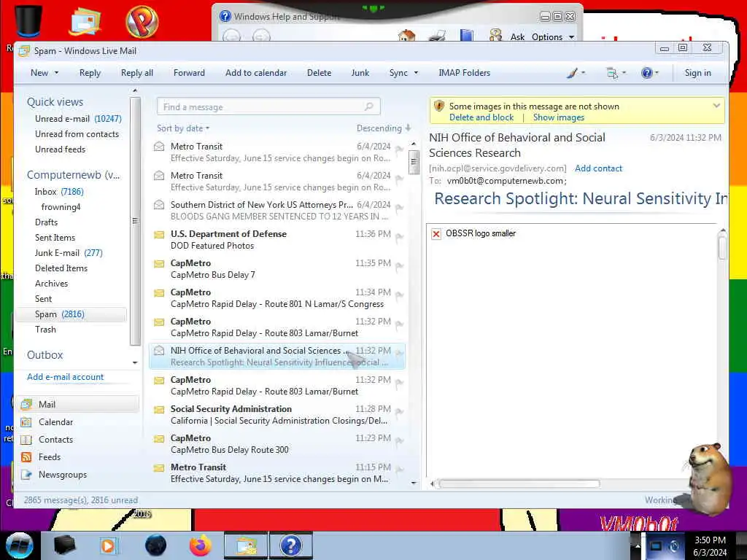The image size is (747, 560).
Task: Open the Sent Items folder
Action: point(55,237)
